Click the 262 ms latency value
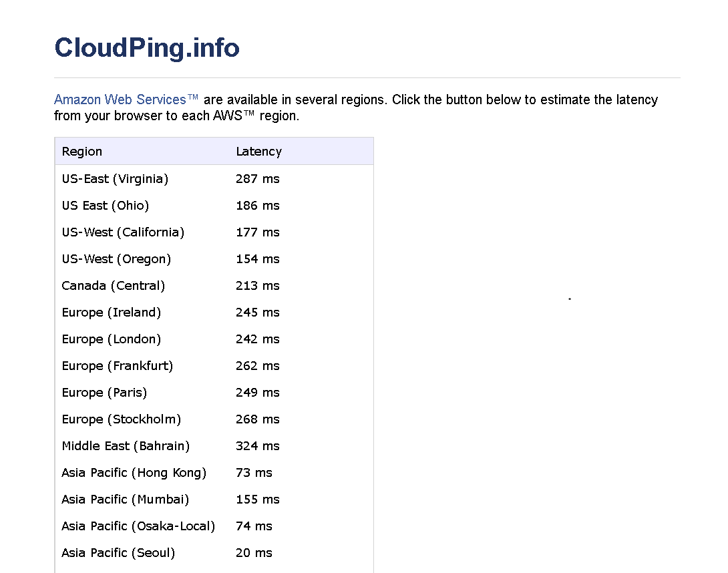This screenshot has width=728, height=573. pyautogui.click(x=258, y=366)
